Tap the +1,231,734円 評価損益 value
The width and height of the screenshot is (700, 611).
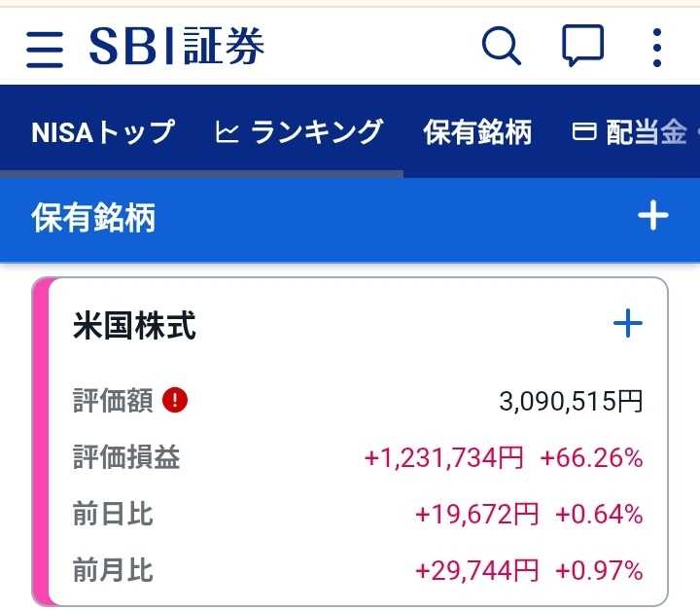coord(443,457)
